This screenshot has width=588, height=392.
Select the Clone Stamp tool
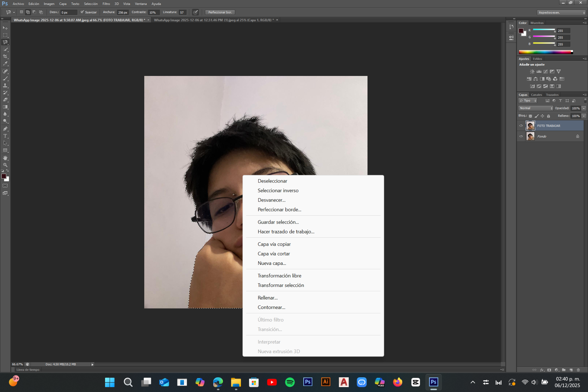[5, 86]
